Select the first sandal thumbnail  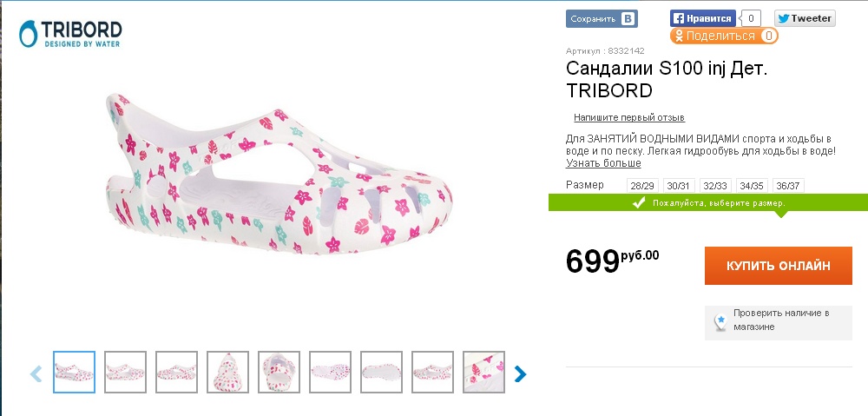(74, 373)
